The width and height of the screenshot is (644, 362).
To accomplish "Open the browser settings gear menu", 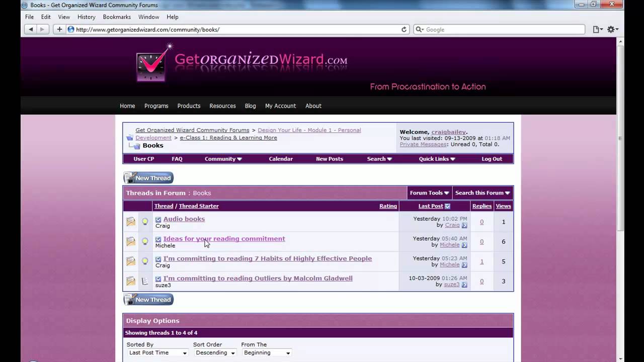I will (x=612, y=30).
